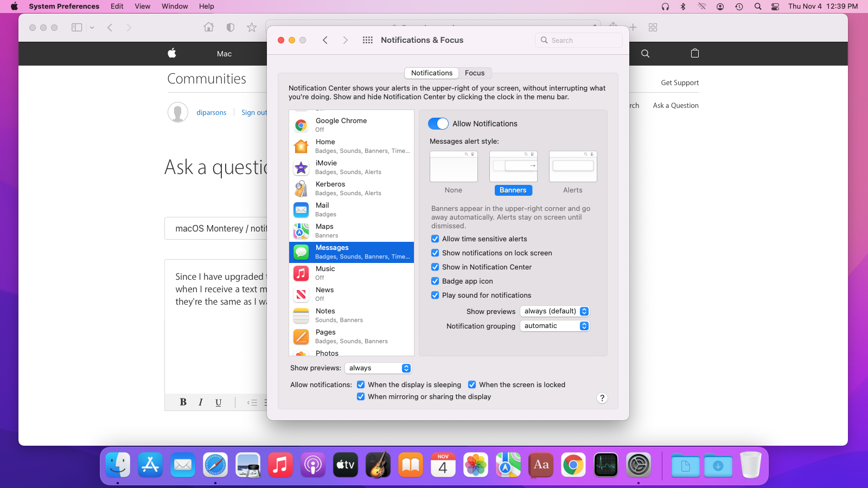Disable Play sound for notifications

(x=435, y=295)
